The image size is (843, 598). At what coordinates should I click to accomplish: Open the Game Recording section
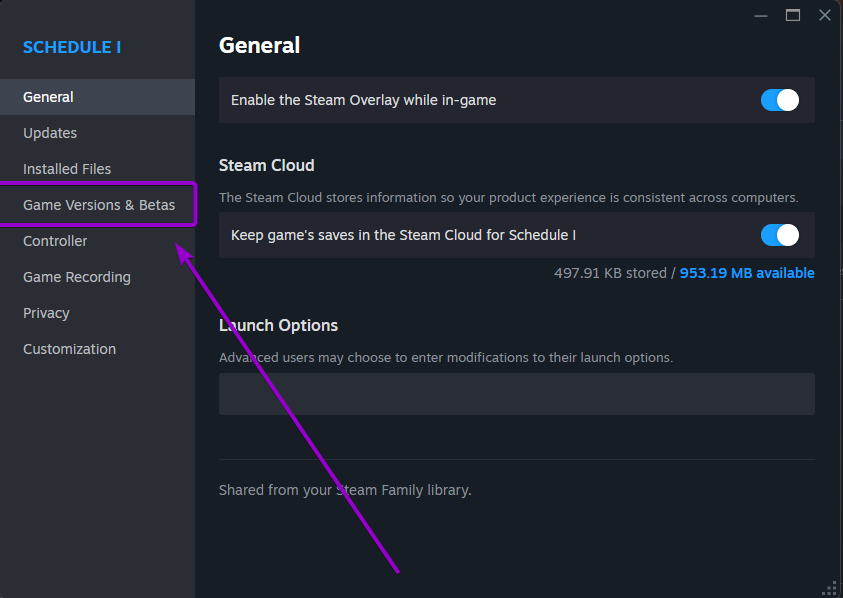(x=97, y=277)
